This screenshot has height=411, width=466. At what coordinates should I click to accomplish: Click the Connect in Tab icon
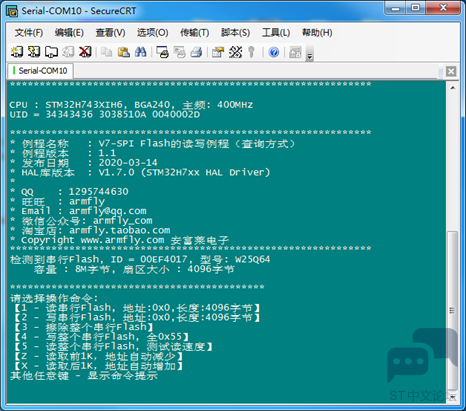tap(51, 52)
